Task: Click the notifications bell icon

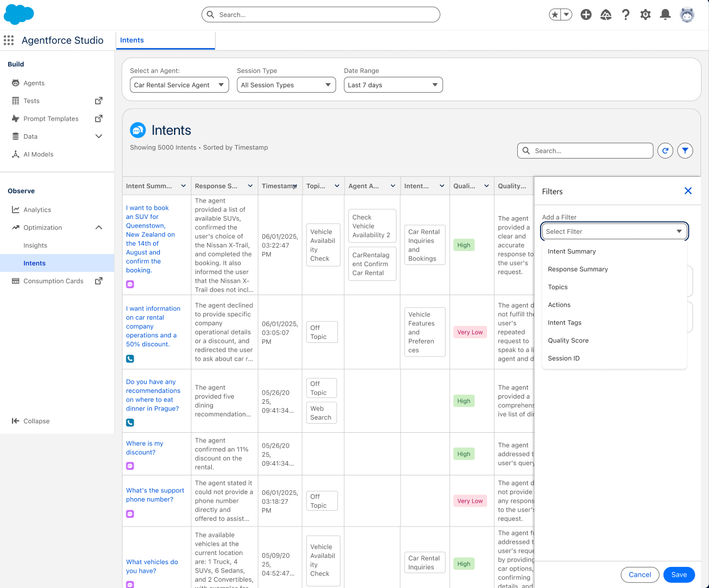Action: pos(665,14)
